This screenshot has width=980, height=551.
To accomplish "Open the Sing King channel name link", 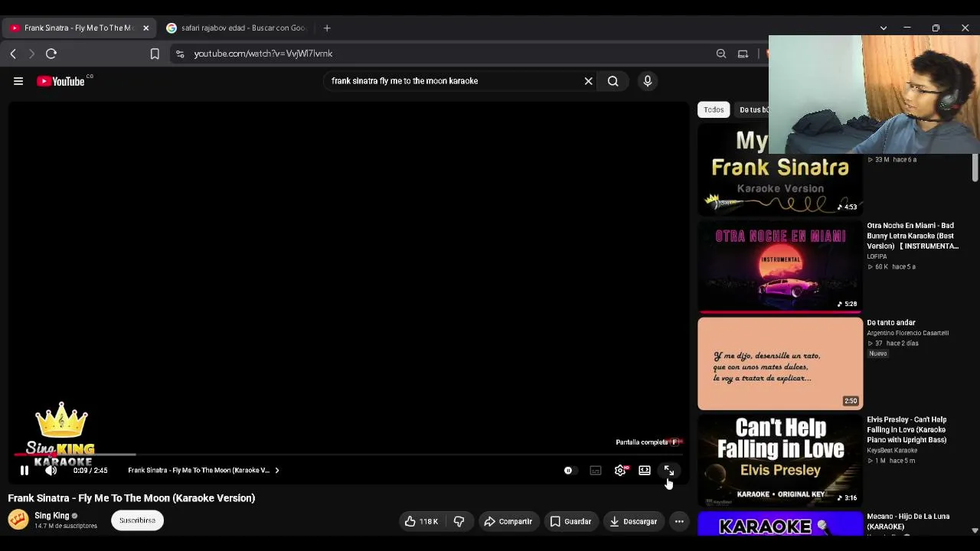I will pyautogui.click(x=52, y=516).
